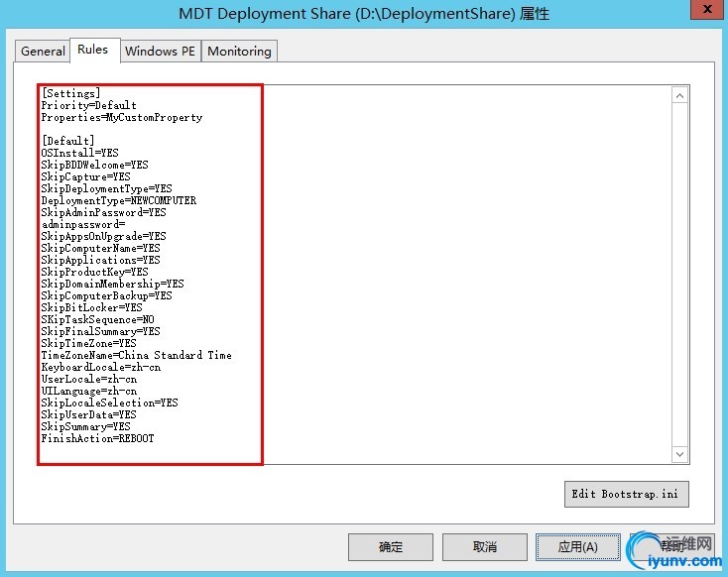Click the SkipTimeZone=YES line

point(88,343)
